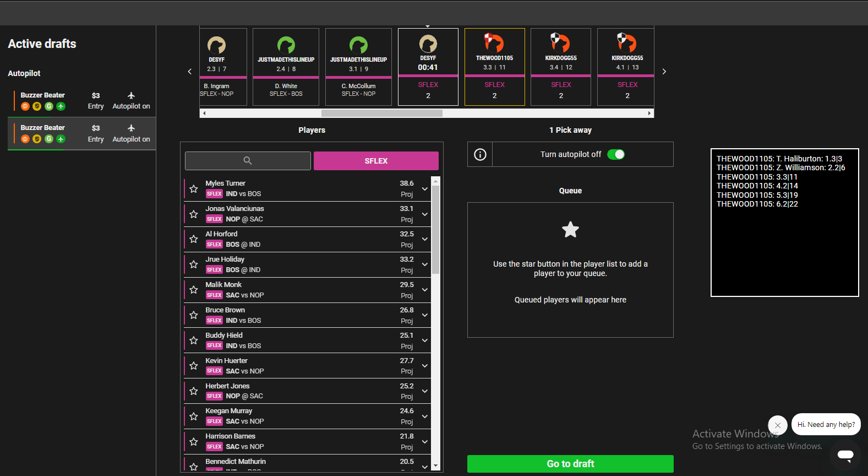Image resolution: width=868 pixels, height=476 pixels.
Task: Advance draft picks carousel with right arrow
Action: click(x=664, y=72)
